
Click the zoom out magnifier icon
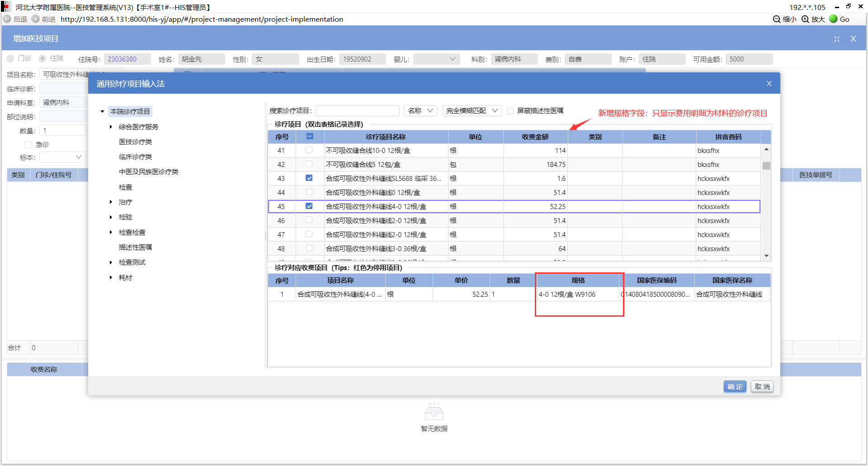(x=777, y=19)
